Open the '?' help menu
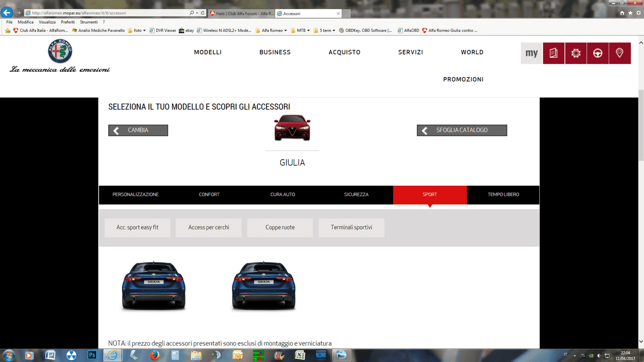The image size is (644, 362). (x=103, y=22)
